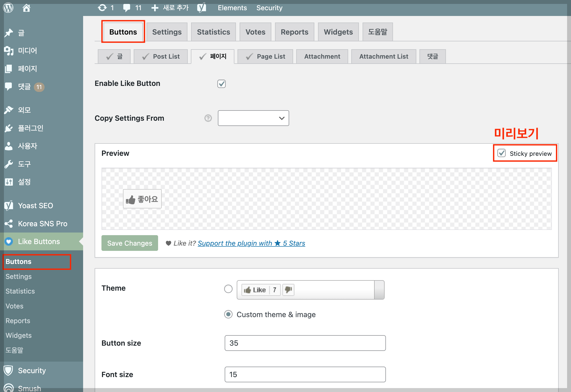This screenshot has height=392, width=571.
Task: Open Korea SNS Pro share icon
Action: (9, 224)
